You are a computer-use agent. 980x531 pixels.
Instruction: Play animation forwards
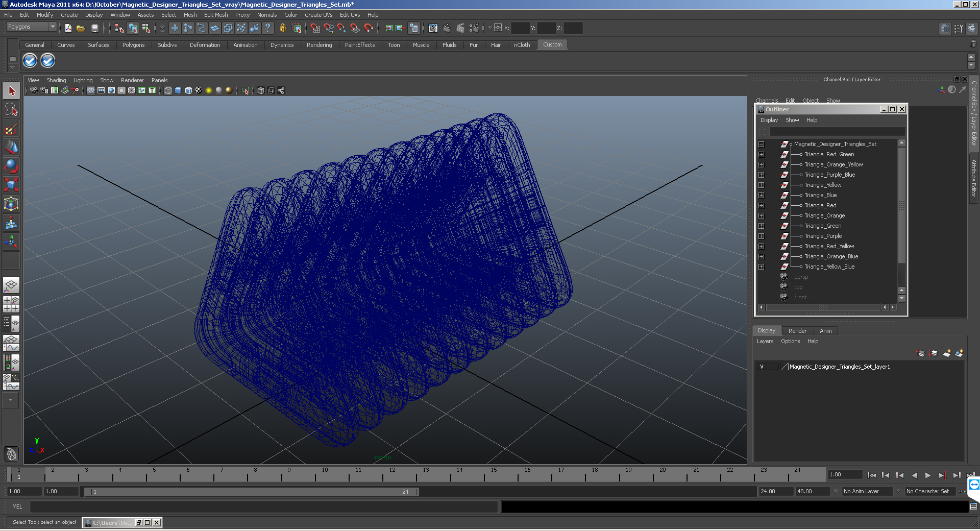[928, 475]
